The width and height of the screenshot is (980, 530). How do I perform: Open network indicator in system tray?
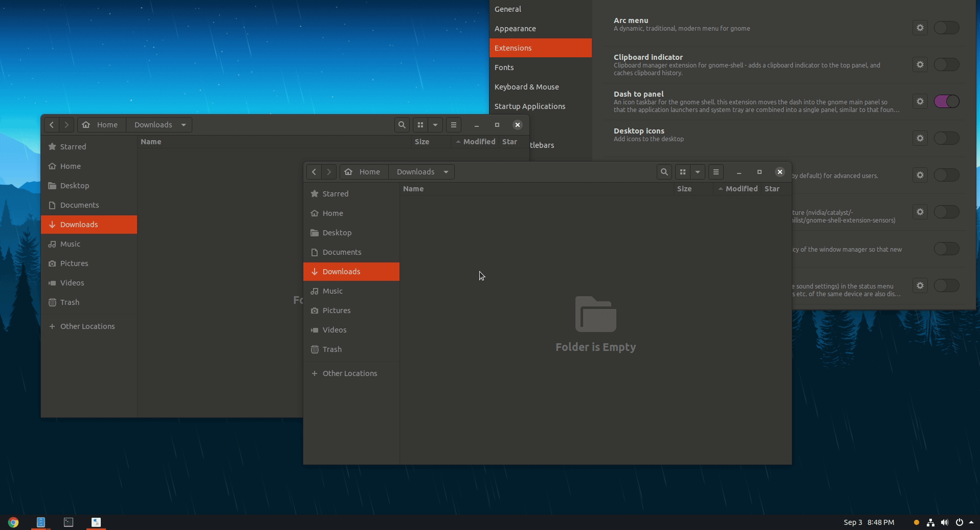click(930, 522)
